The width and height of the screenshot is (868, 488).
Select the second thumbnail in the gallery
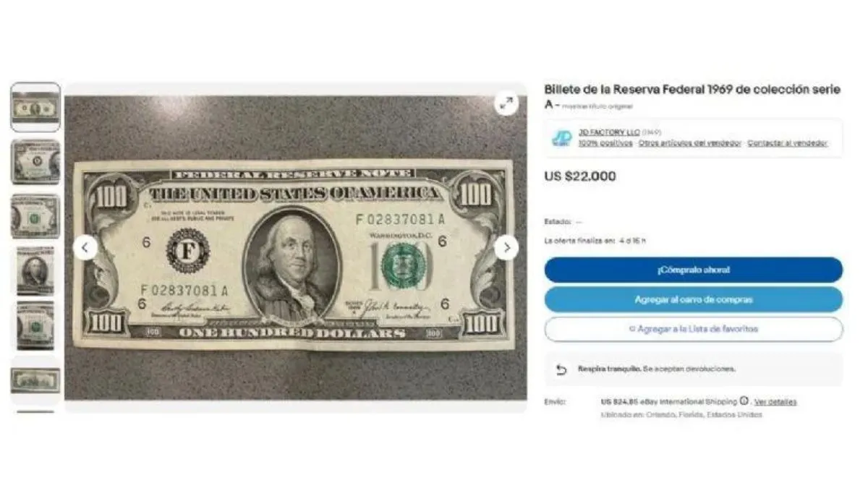click(x=35, y=162)
